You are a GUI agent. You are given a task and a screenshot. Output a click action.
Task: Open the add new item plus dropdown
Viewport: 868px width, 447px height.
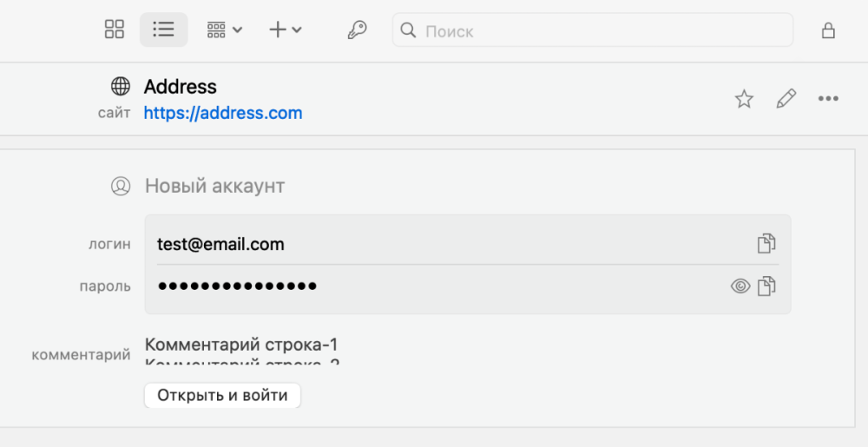[286, 30]
